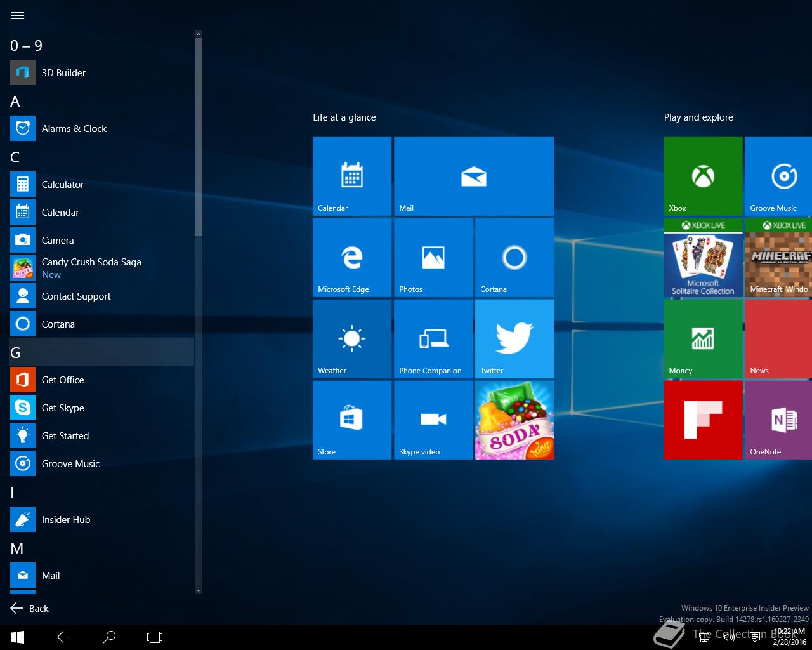Open Action Center notification icon
This screenshot has height=650, width=812.
point(755,637)
